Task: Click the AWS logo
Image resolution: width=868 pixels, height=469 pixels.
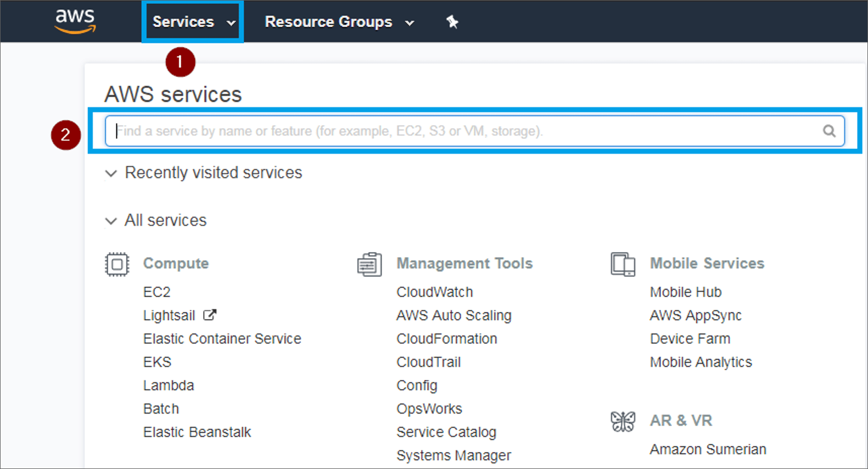Action: click(x=75, y=21)
